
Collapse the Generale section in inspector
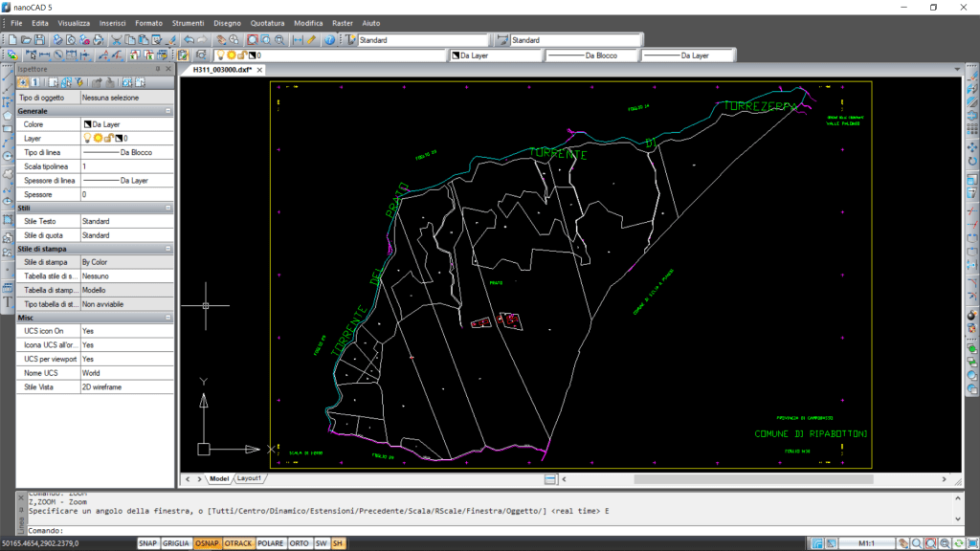(x=167, y=111)
